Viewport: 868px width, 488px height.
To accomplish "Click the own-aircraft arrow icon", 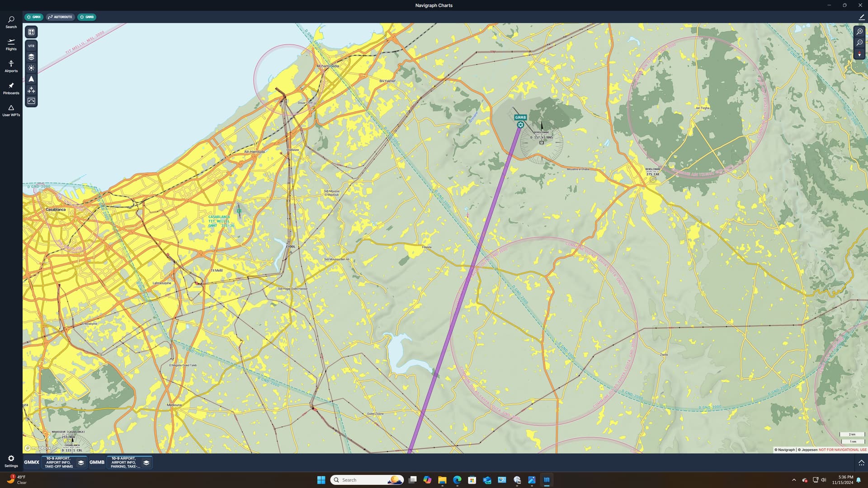I will (x=31, y=79).
